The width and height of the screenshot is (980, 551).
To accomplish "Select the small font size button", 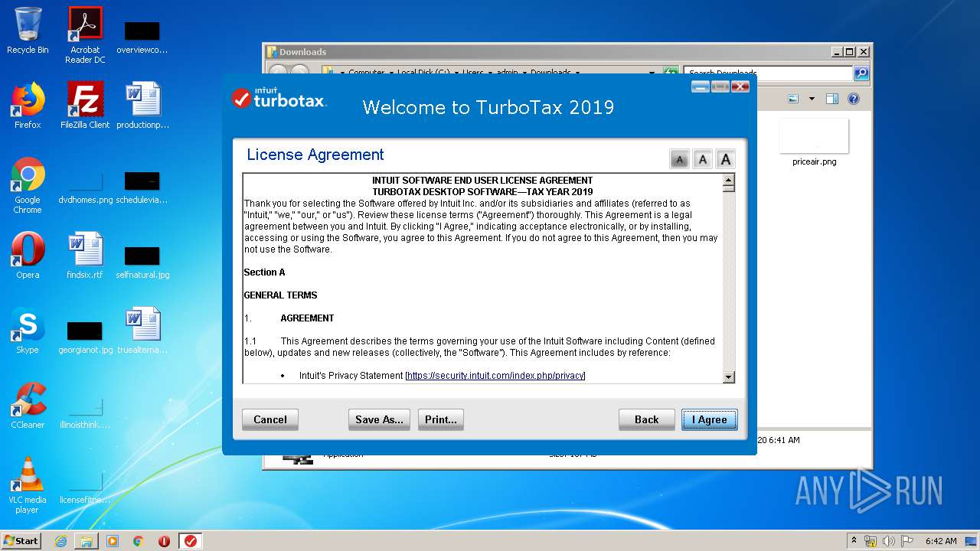I will pos(679,159).
